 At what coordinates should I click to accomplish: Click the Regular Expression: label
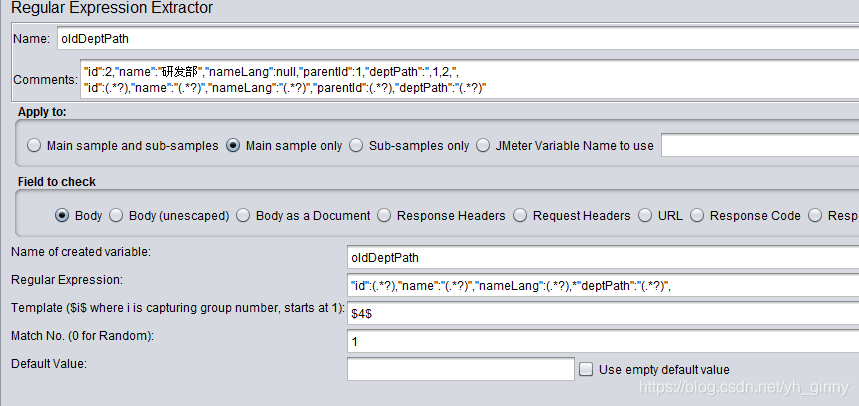pos(67,280)
